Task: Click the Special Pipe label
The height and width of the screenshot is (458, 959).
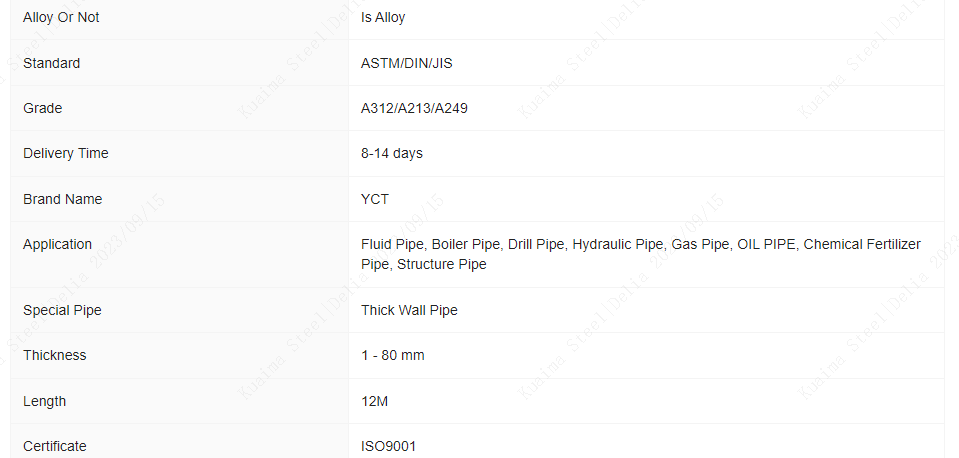Action: (62, 311)
